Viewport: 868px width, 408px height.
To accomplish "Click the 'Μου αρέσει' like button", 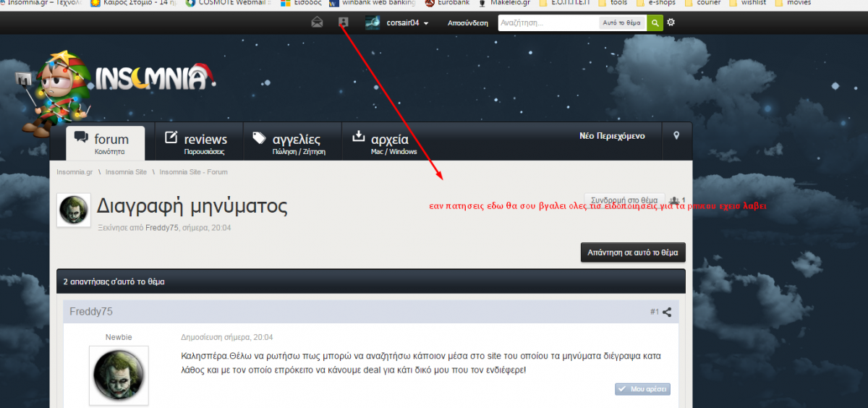I will [642, 389].
